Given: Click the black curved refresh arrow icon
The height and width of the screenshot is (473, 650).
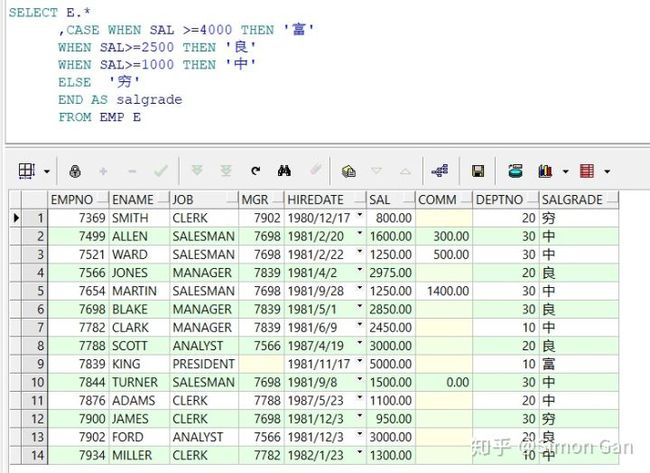Looking at the screenshot, I should coord(256,170).
